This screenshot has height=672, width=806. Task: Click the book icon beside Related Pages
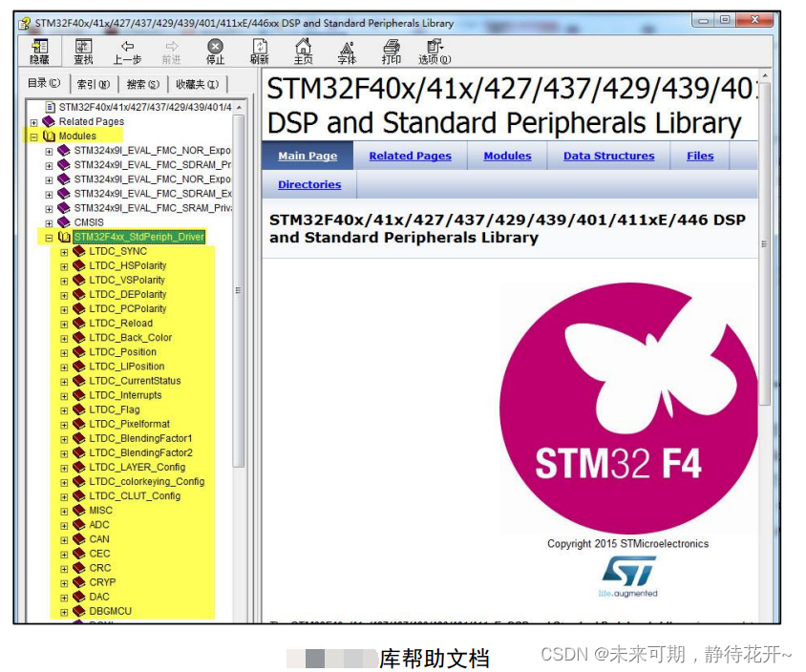[49, 122]
